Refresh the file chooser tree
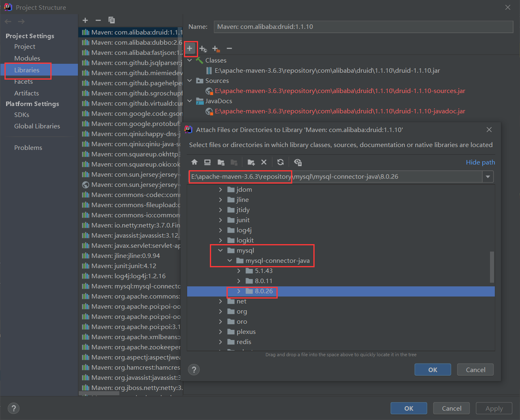Viewport: 520px width, 420px height. click(x=280, y=162)
